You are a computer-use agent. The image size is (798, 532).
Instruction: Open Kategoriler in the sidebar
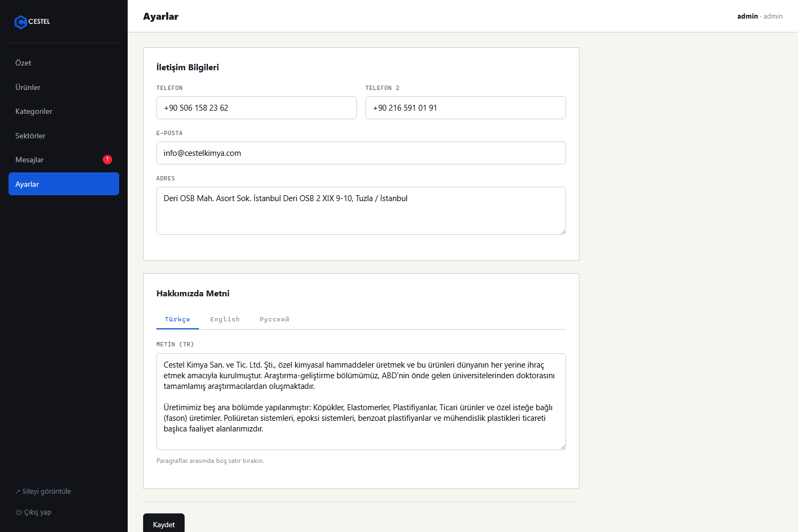pyautogui.click(x=64, y=111)
